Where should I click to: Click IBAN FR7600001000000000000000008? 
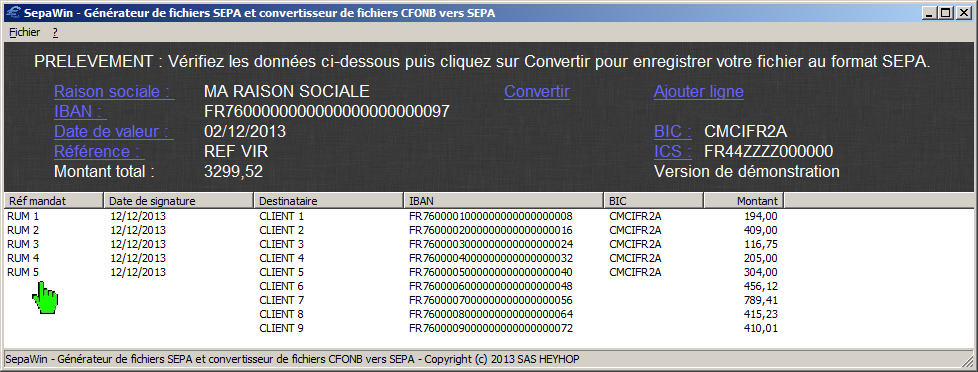click(x=491, y=217)
